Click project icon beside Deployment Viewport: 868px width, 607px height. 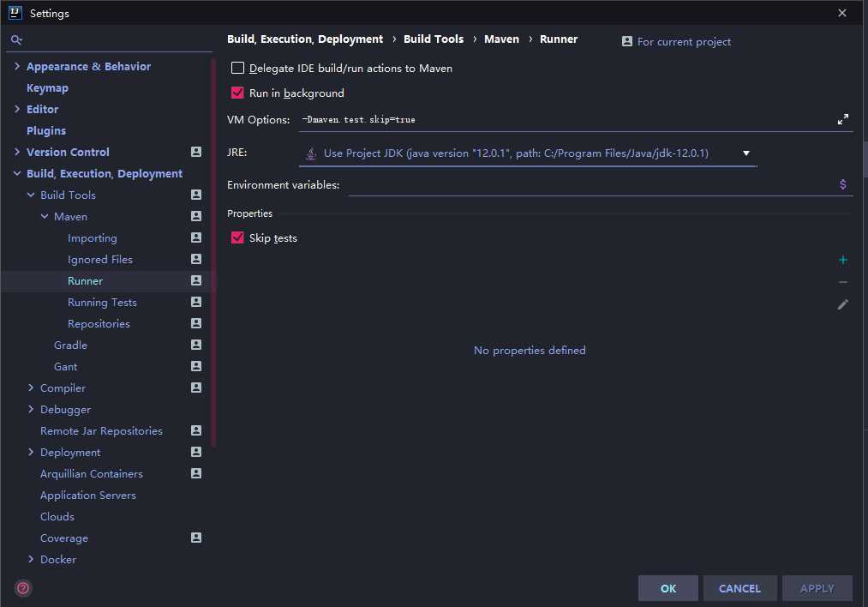pyautogui.click(x=196, y=452)
